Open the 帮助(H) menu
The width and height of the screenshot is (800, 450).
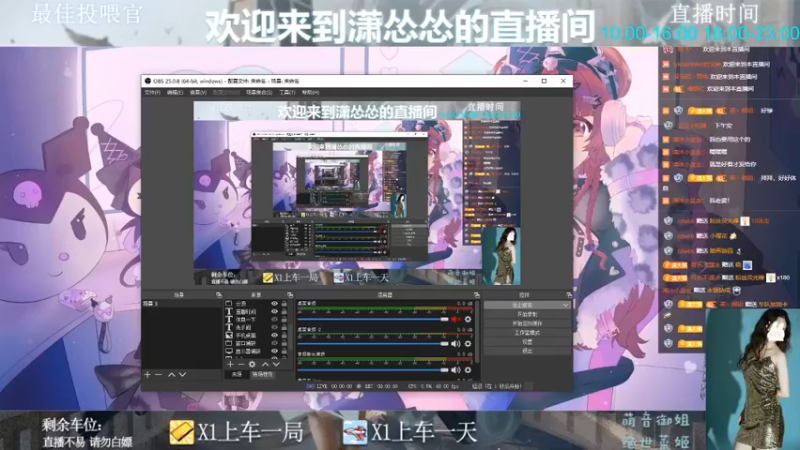pyautogui.click(x=310, y=92)
